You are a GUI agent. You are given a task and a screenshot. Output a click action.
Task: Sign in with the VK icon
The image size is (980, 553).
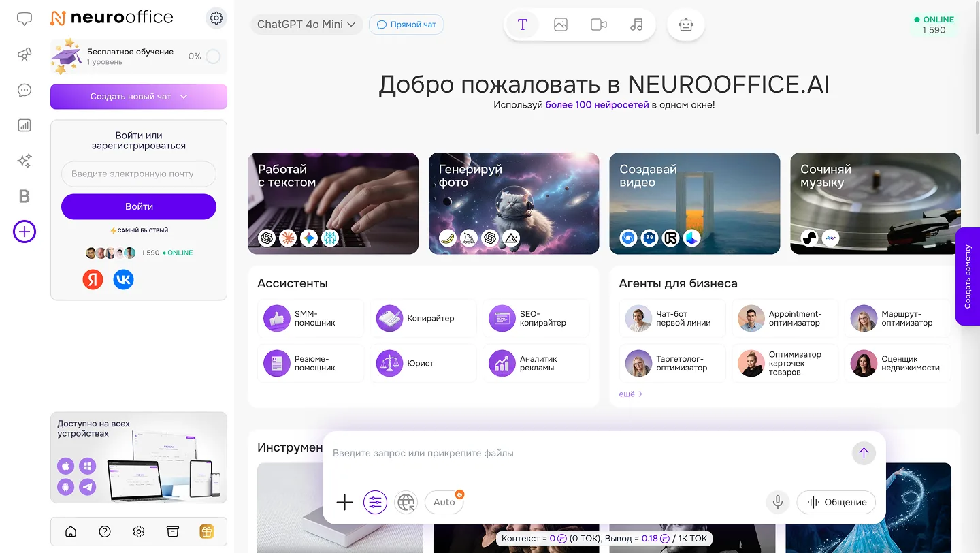pos(123,279)
